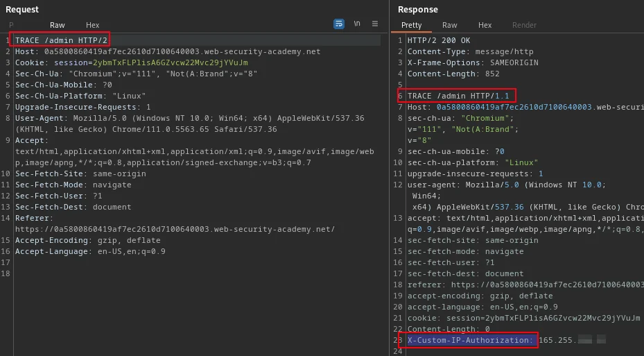Click the Content-Type: message/http response header

pyautogui.click(x=470, y=51)
